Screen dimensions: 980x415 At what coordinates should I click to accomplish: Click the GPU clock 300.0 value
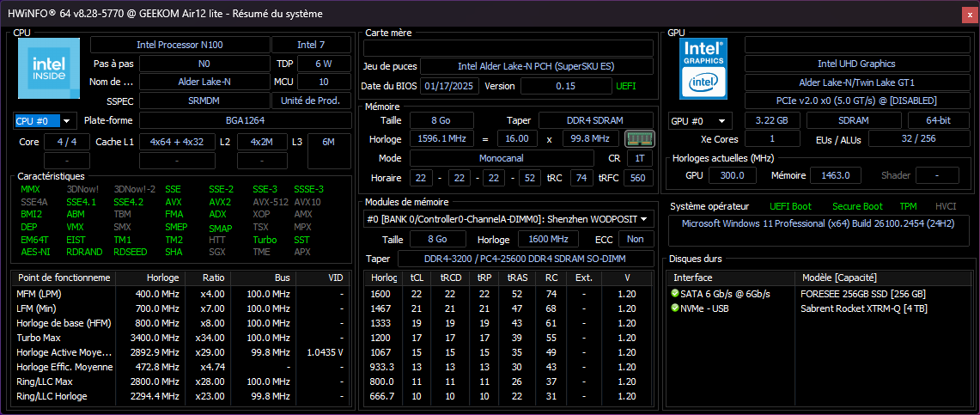[x=733, y=175]
